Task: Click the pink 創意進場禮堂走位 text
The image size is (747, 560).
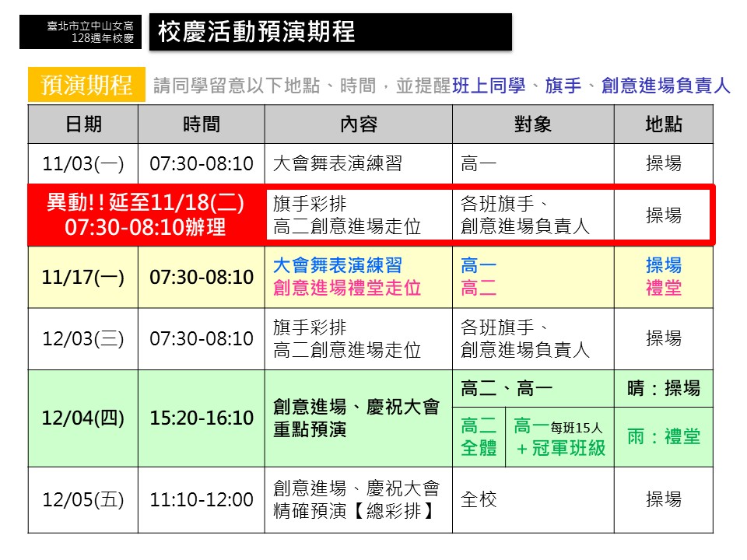Action: [x=347, y=289]
